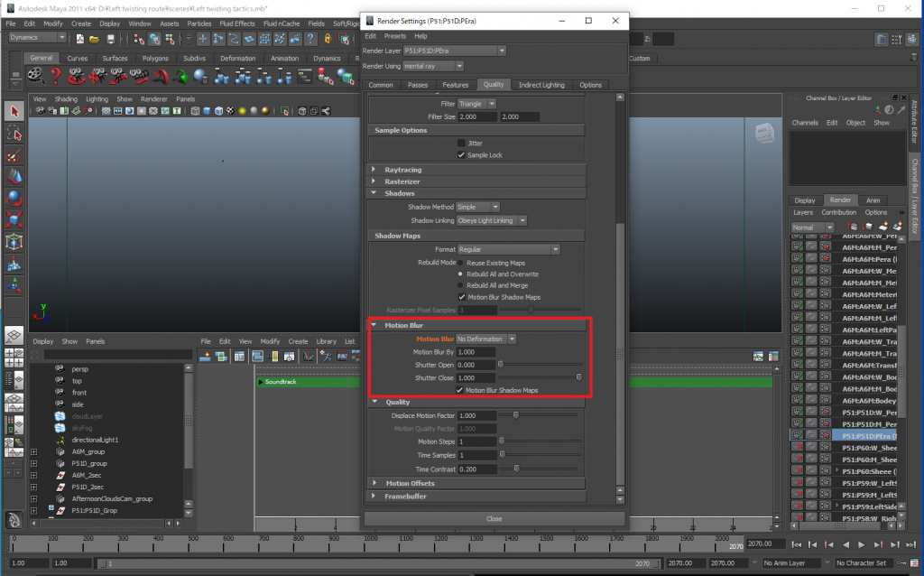Open Shadow Linking dropdown
Screen dimensions: 924x576
[492, 220]
